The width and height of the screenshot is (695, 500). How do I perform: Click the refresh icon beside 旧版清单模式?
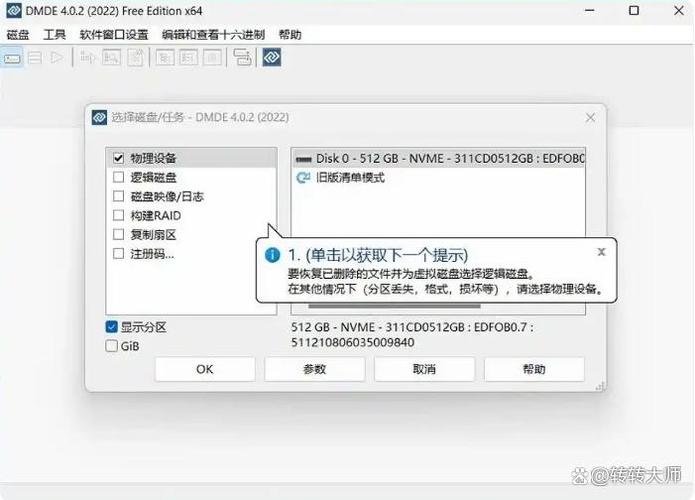(x=303, y=178)
